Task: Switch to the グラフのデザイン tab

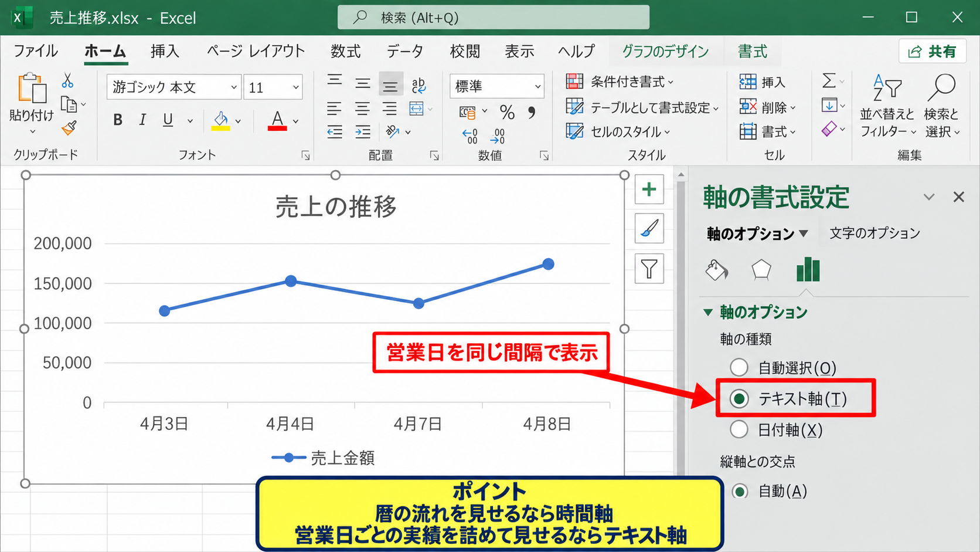Action: (x=665, y=52)
